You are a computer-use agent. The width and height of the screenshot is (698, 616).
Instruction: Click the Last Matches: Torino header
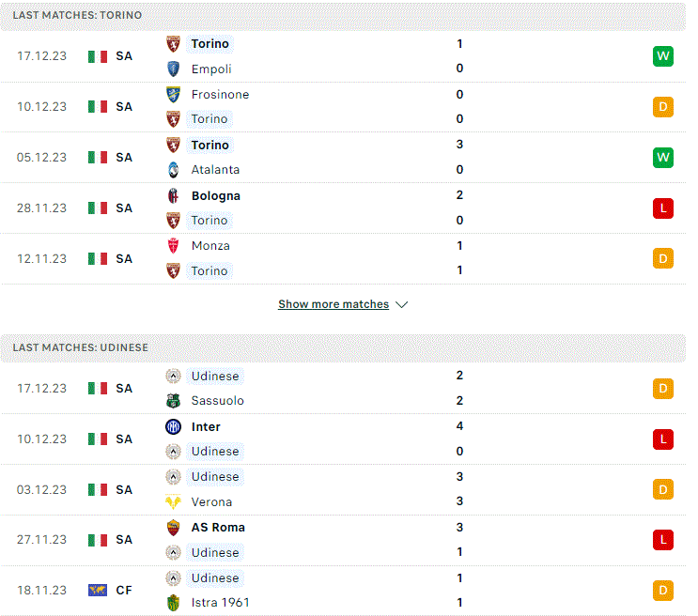click(343, 15)
